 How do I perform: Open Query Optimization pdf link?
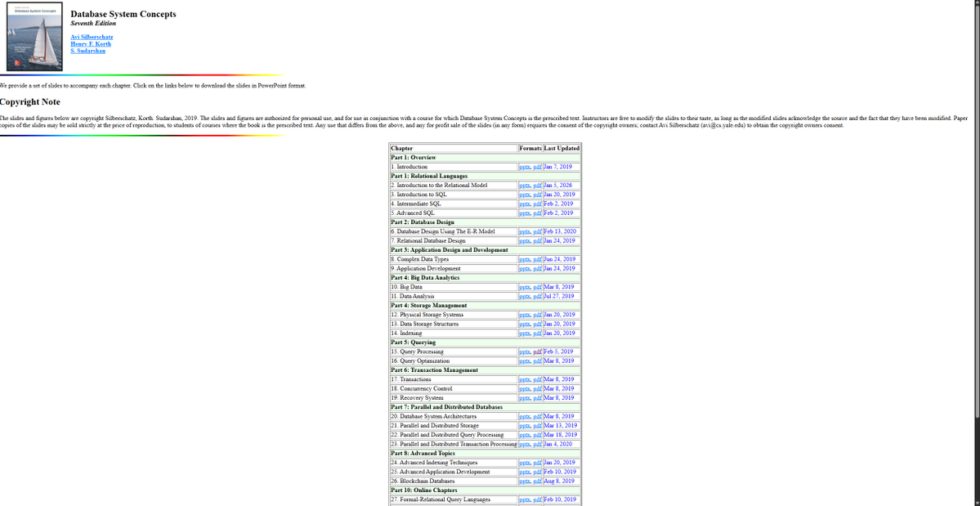point(537,361)
